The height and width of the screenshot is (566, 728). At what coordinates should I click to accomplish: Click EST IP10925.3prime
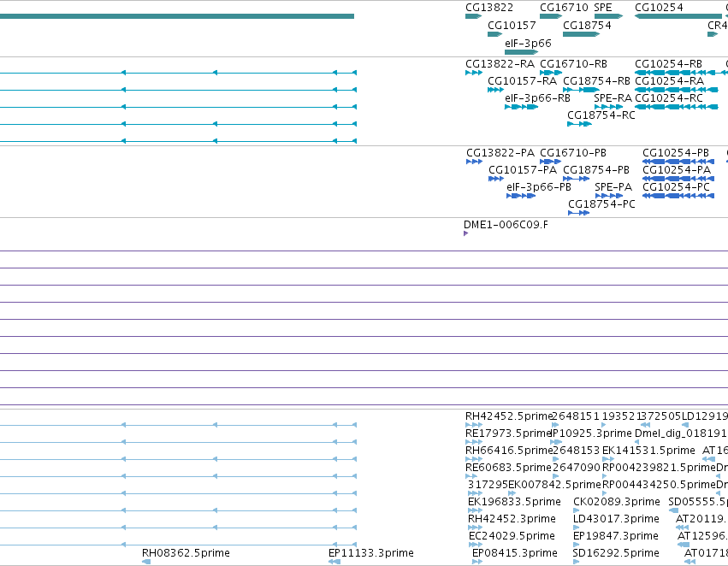point(591,433)
